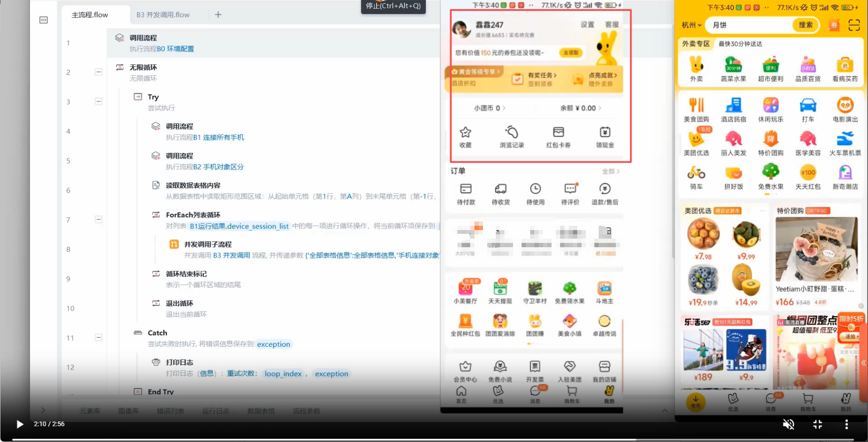
Task: Open the 美食团购 category icon
Action: (x=696, y=110)
